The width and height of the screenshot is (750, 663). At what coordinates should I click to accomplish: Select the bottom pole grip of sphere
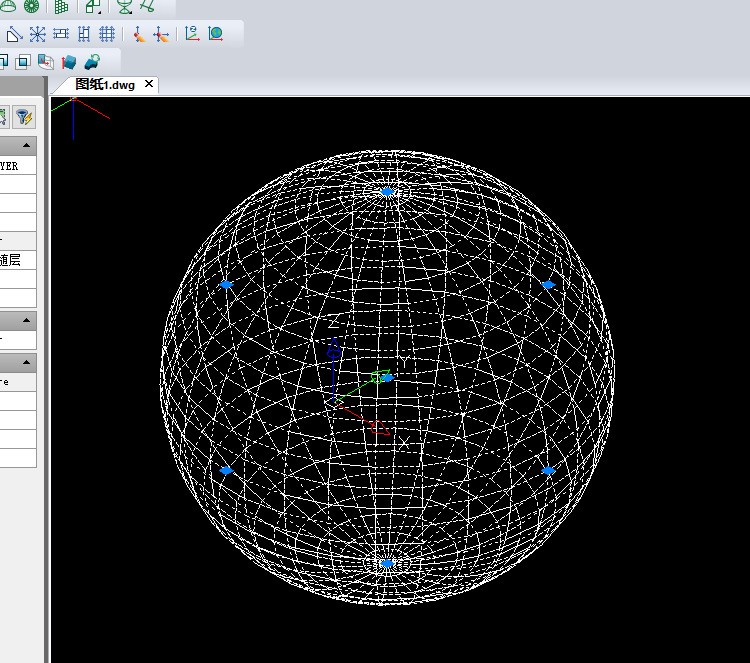click(x=387, y=564)
